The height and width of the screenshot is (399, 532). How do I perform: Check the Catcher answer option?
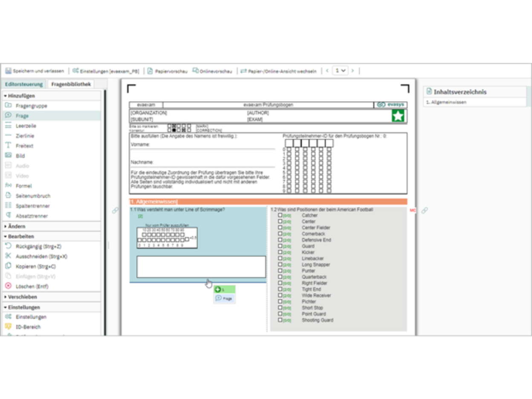click(280, 215)
